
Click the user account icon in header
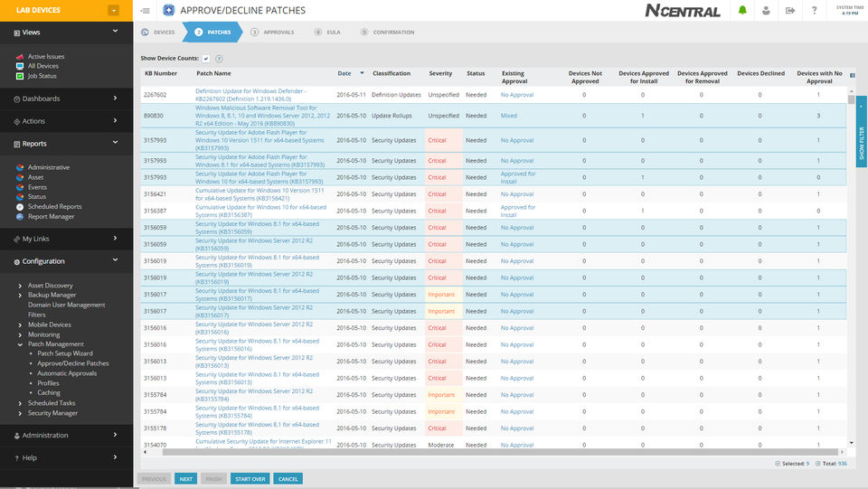(x=766, y=11)
